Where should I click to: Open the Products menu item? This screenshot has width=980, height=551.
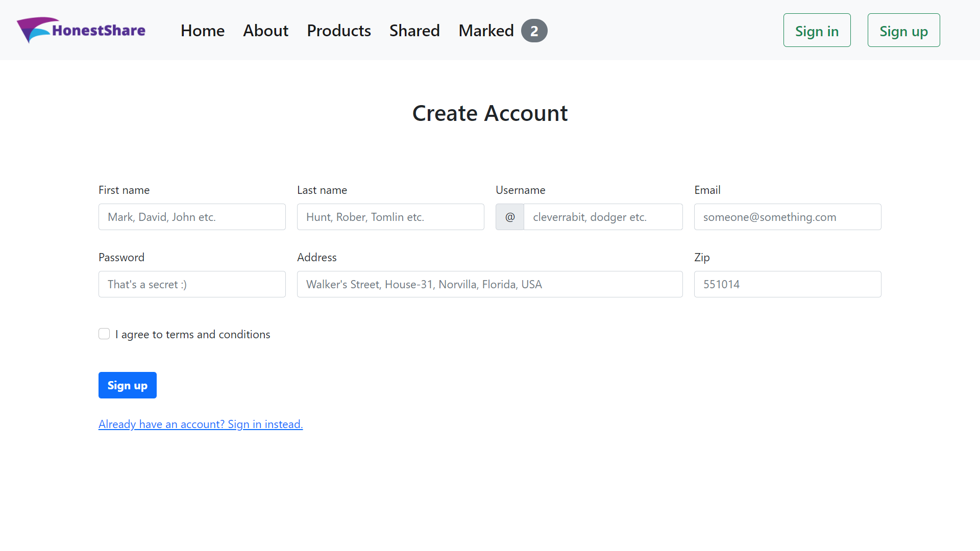(x=339, y=31)
